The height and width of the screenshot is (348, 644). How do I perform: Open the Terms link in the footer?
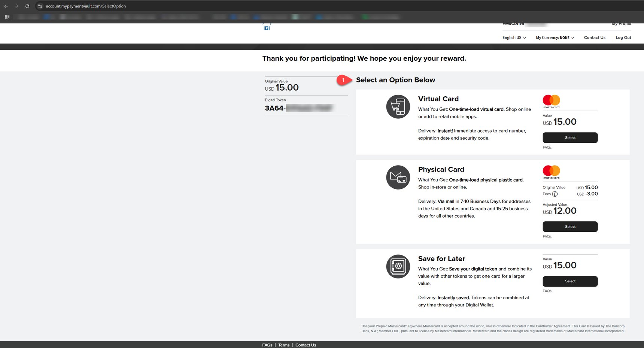(x=284, y=345)
